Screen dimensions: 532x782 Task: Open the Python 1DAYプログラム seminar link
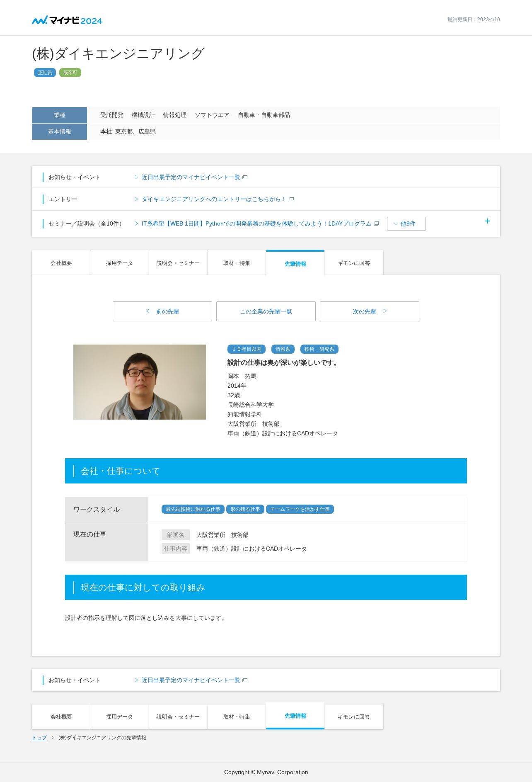coord(256,223)
